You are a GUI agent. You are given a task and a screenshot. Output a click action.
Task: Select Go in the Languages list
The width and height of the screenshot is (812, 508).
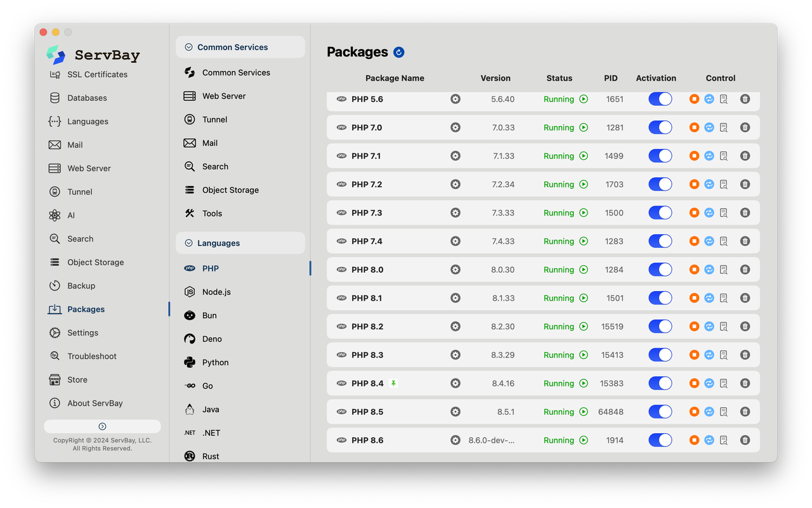tap(199, 386)
